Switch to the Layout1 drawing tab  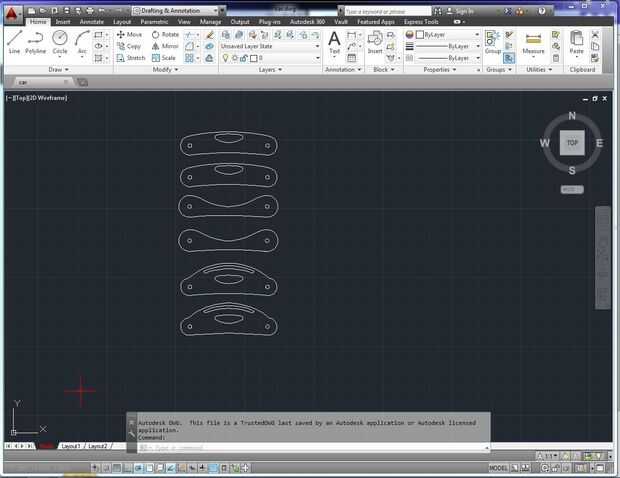[x=71, y=446]
